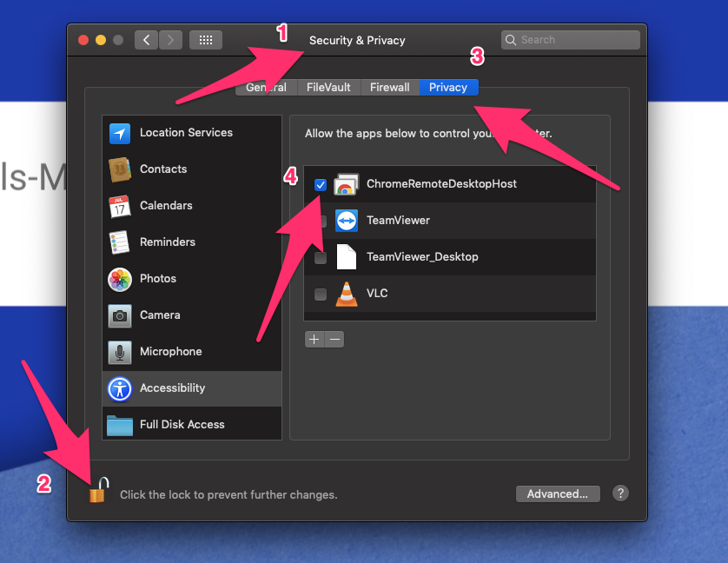Switch to the Firewall tab

pyautogui.click(x=389, y=88)
